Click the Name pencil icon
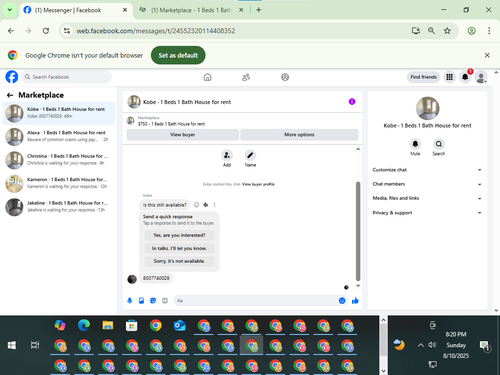 [x=250, y=155]
